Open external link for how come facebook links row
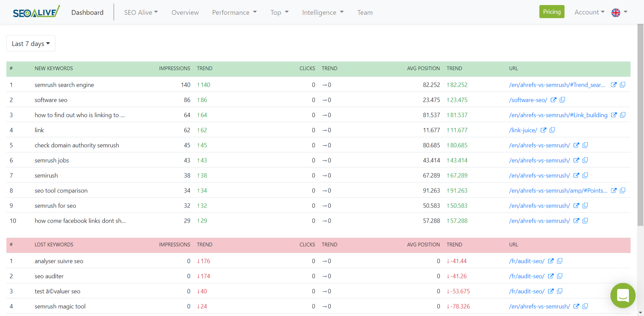The image size is (644, 316). point(576,220)
